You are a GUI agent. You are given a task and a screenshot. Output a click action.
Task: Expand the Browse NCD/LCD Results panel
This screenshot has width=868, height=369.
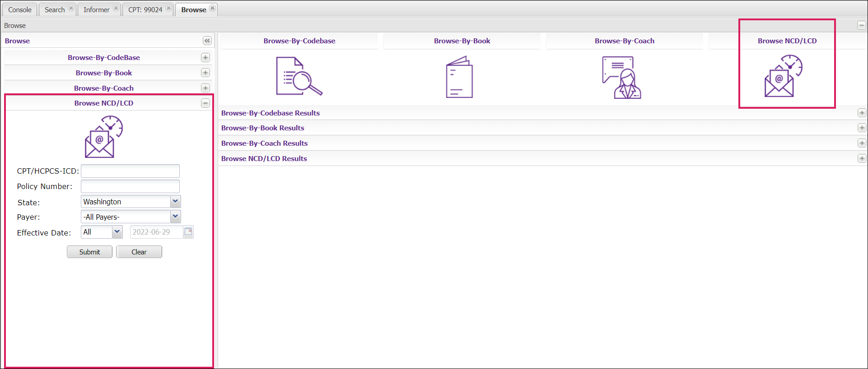(862, 159)
